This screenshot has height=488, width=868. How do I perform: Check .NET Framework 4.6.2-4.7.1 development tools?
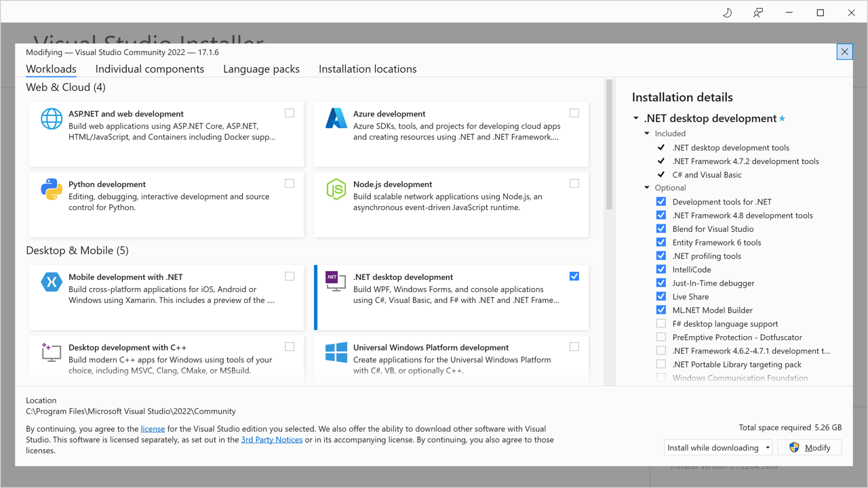[661, 350]
